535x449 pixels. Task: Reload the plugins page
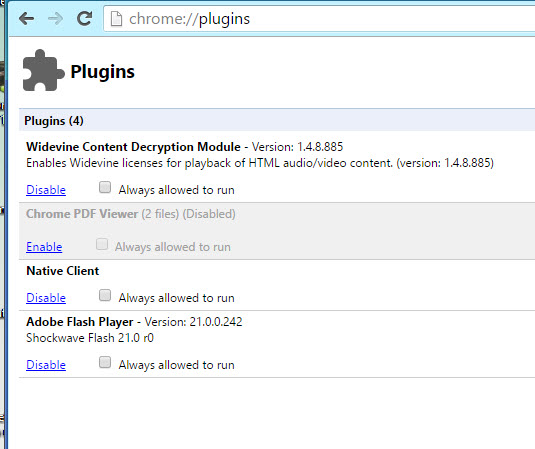click(84, 18)
